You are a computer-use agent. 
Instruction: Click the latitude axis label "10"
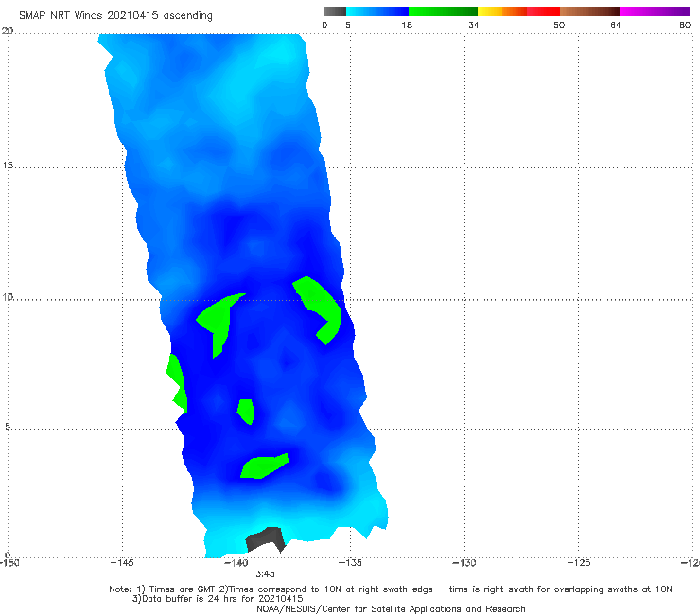pos(8,296)
